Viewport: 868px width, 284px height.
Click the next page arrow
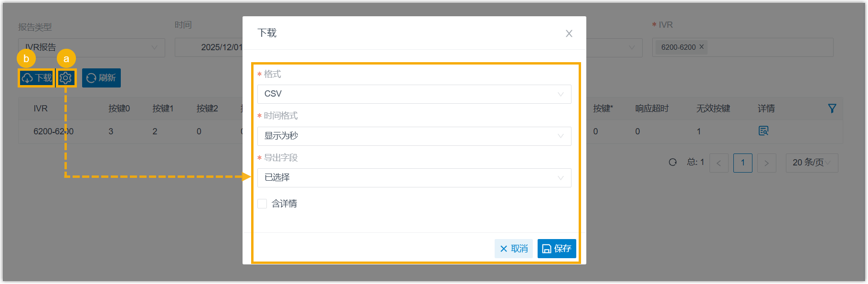(x=767, y=163)
